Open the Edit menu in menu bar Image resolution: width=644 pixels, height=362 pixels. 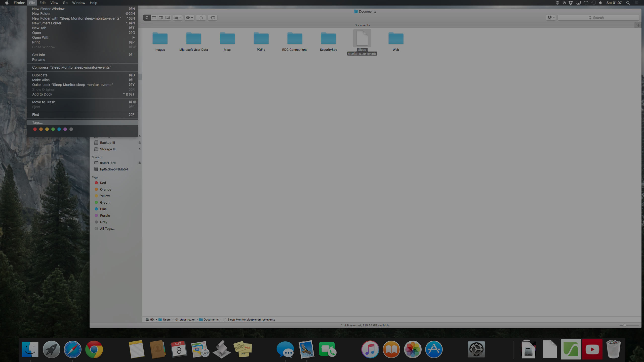click(x=43, y=3)
